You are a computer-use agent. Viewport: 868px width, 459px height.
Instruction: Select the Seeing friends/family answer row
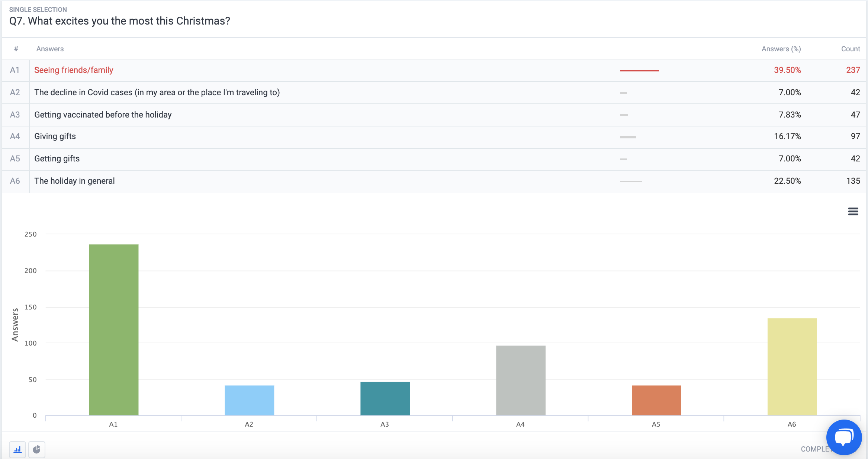point(74,70)
